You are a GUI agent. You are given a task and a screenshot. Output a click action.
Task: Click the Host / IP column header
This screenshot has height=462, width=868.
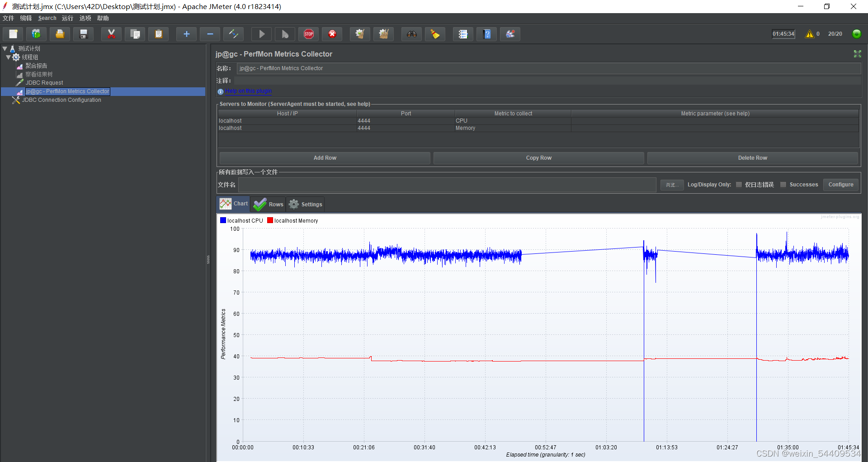[x=287, y=114]
